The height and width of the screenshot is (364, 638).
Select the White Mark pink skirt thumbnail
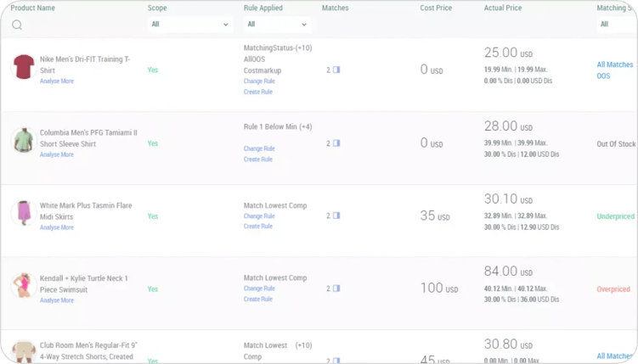tap(24, 213)
